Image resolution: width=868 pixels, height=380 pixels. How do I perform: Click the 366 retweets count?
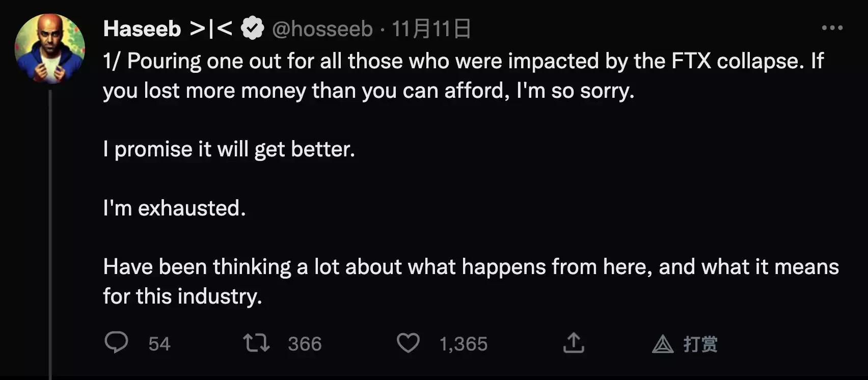[305, 344]
